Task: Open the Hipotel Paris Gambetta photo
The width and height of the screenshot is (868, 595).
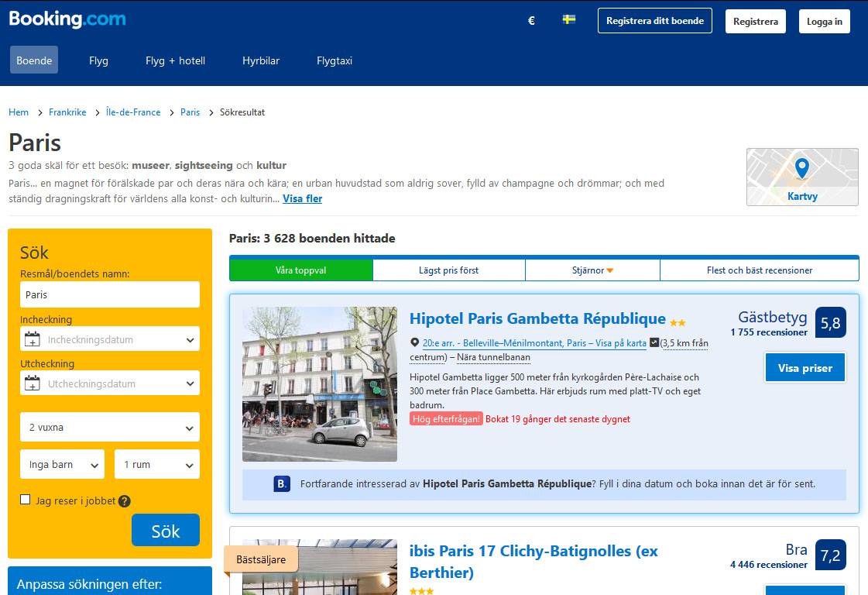Action: pyautogui.click(x=320, y=384)
